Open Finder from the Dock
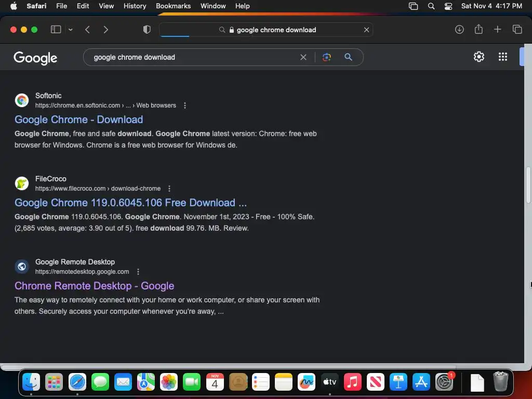The width and height of the screenshot is (532, 399). point(31,382)
